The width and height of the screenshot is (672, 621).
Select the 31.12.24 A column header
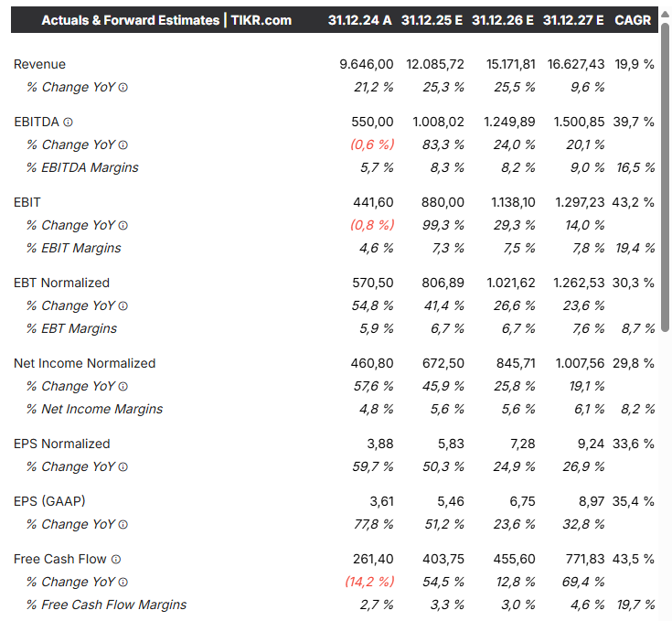click(360, 19)
